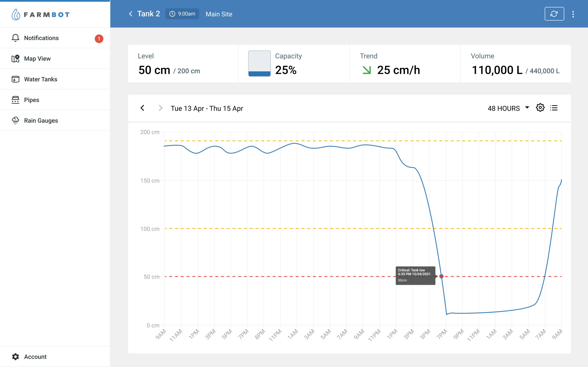Go to next date range
The width and height of the screenshot is (588, 367).
(160, 108)
